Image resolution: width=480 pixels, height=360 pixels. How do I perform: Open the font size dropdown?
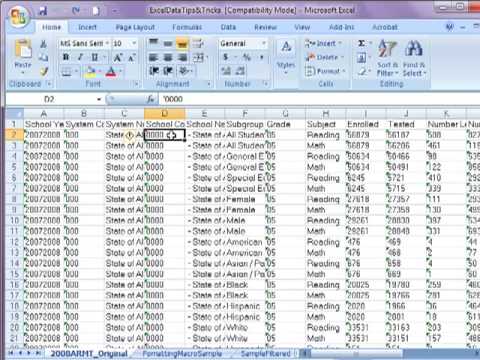pos(134,43)
